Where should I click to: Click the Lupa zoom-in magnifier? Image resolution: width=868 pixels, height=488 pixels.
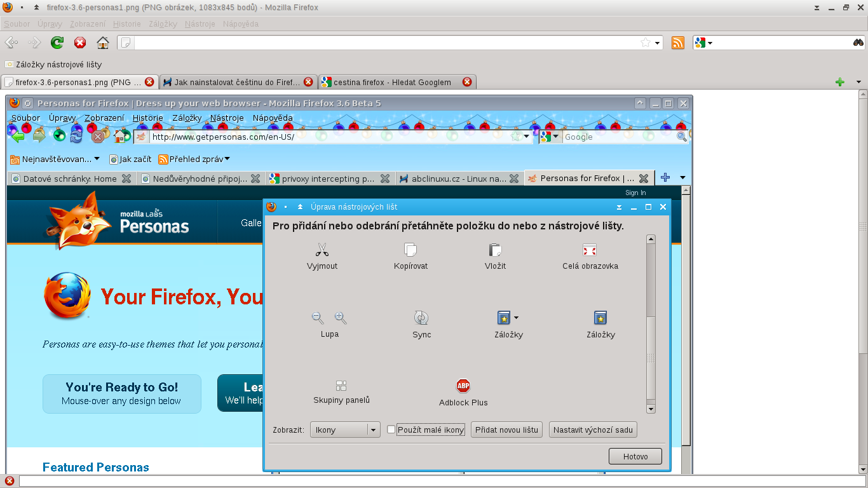click(341, 318)
